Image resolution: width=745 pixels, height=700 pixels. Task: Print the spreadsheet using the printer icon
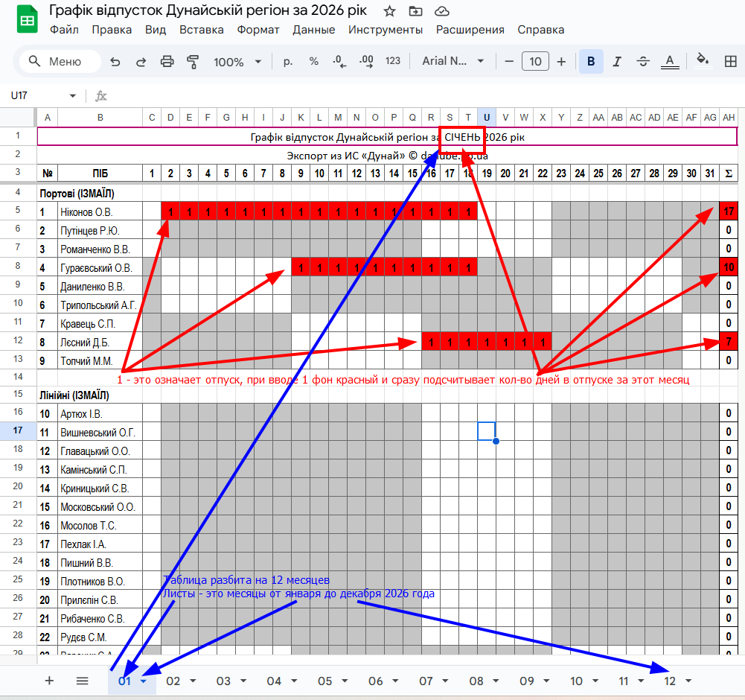[x=167, y=62]
